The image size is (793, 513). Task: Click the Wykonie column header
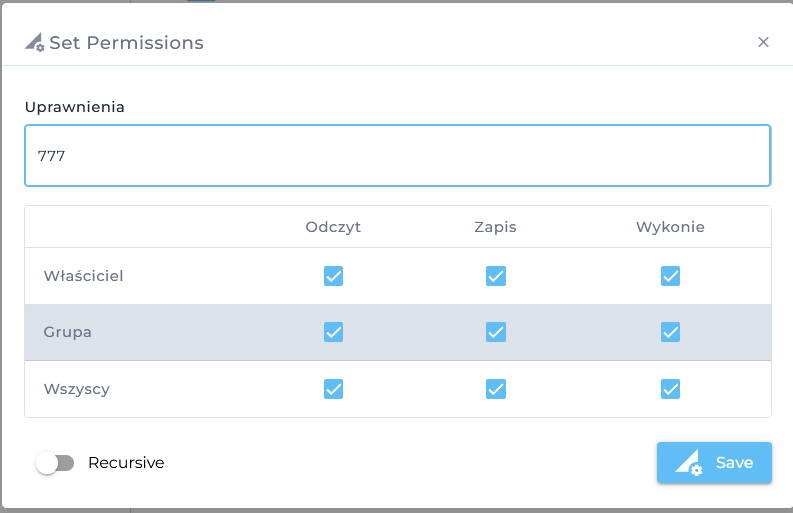[670, 227]
